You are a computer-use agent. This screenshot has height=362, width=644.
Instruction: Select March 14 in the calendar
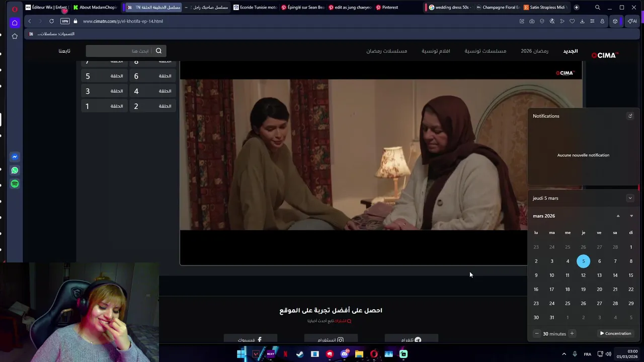click(x=615, y=275)
